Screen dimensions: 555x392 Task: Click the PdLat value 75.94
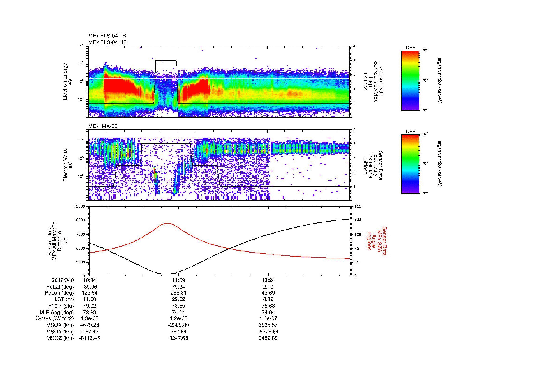178,287
